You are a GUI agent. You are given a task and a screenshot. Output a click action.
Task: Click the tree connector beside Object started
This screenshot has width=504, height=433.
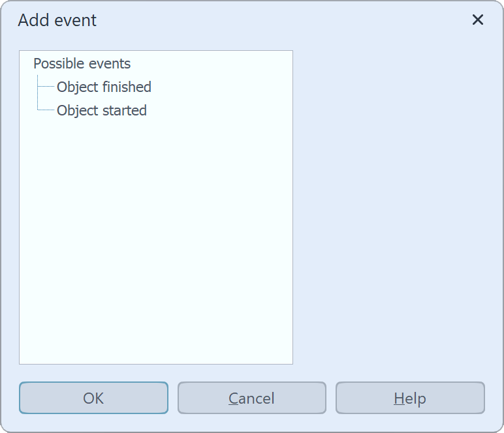tap(47, 110)
